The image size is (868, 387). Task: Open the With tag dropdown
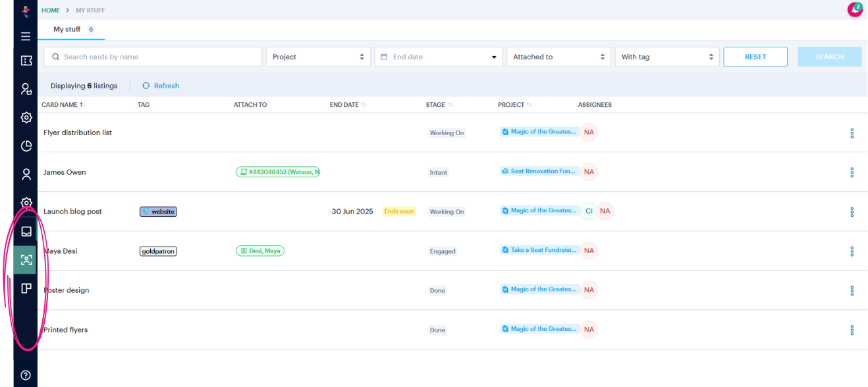pos(666,57)
